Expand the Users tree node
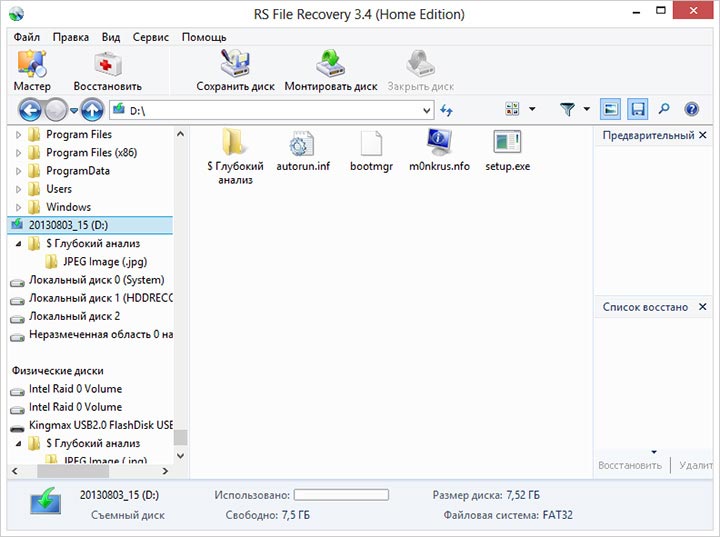 coord(18,189)
